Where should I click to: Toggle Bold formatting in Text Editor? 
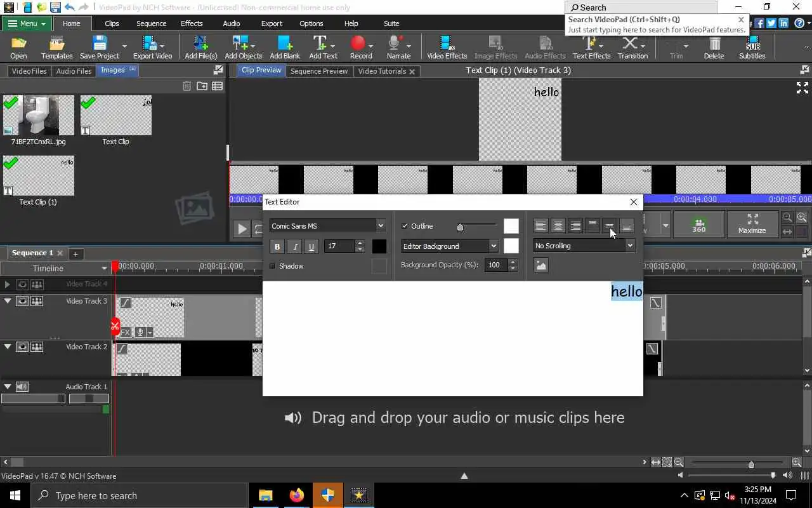pos(277,246)
